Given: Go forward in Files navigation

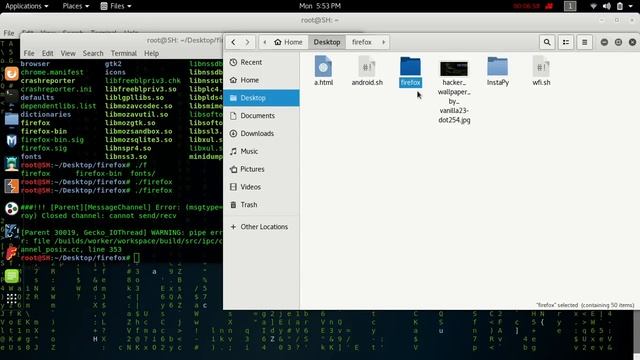Looking at the screenshot, I should (x=247, y=42).
